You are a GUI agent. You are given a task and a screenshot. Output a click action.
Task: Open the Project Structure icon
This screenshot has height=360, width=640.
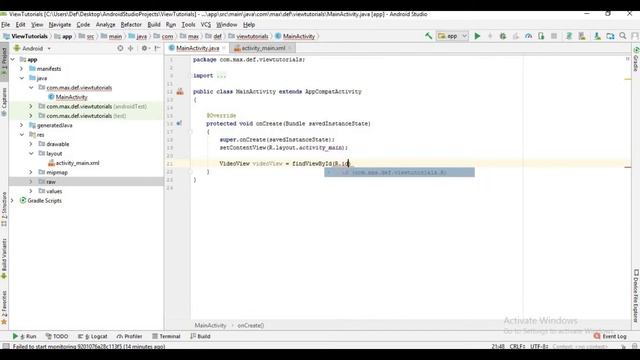point(610,36)
